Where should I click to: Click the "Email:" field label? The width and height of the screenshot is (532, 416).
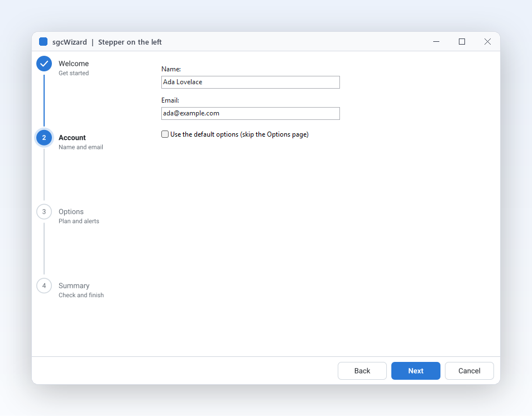click(170, 100)
